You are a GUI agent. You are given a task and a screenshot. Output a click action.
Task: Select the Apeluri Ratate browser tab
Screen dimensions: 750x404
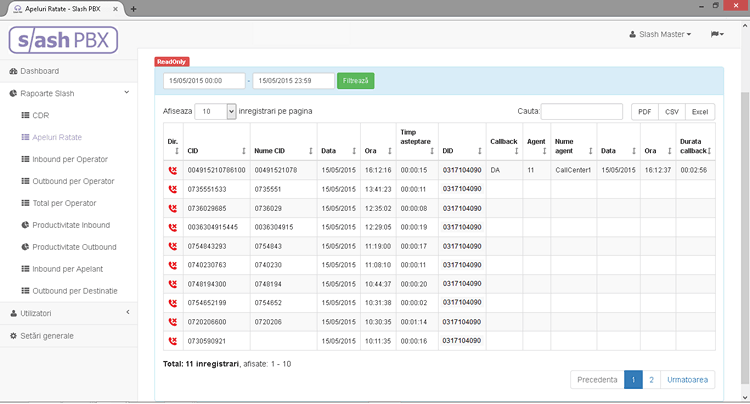point(63,9)
